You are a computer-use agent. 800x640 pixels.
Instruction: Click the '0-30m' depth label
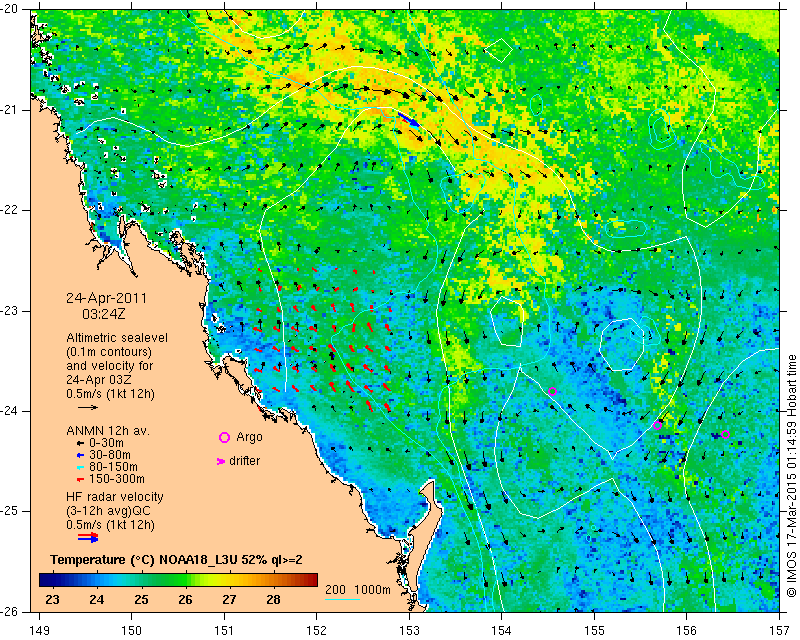[x=106, y=443]
